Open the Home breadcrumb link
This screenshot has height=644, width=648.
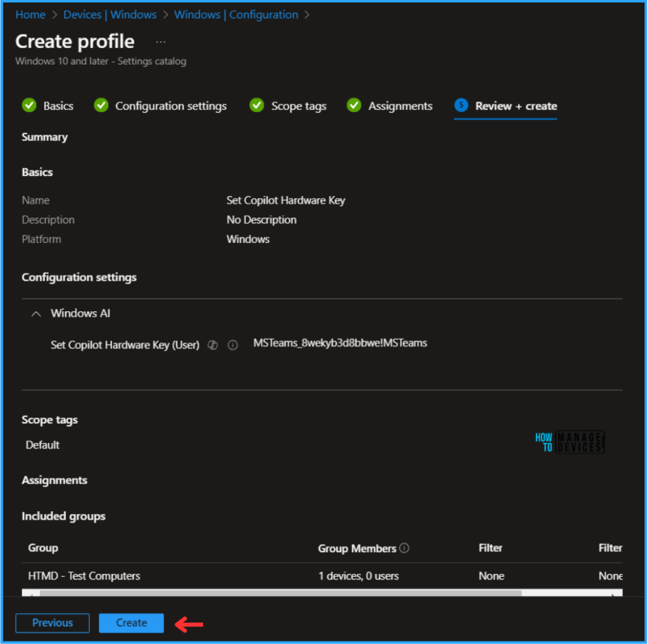[30, 15]
